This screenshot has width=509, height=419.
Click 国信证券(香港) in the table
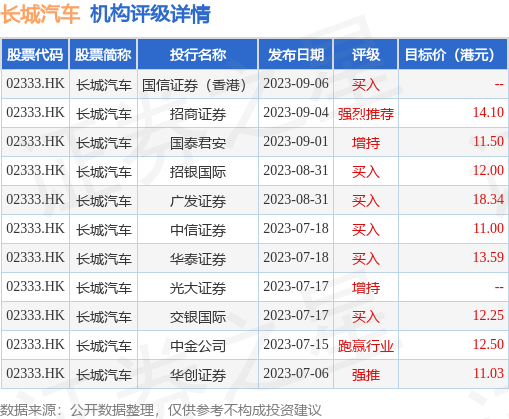pos(194,85)
